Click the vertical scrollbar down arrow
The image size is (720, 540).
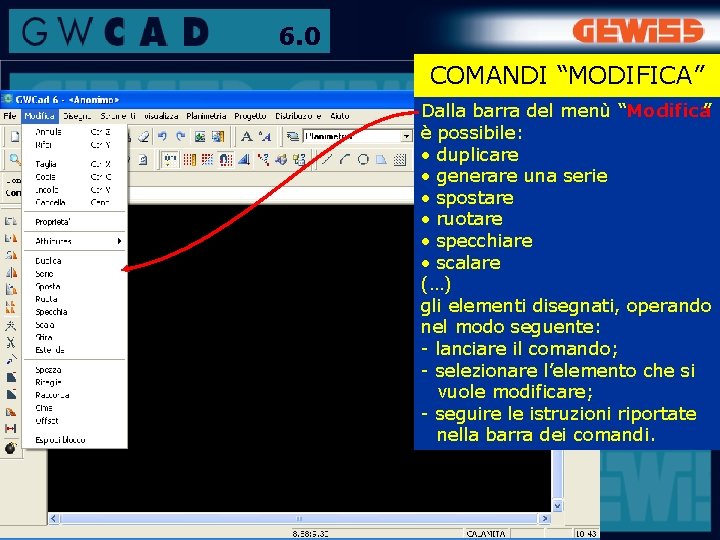coord(557,506)
